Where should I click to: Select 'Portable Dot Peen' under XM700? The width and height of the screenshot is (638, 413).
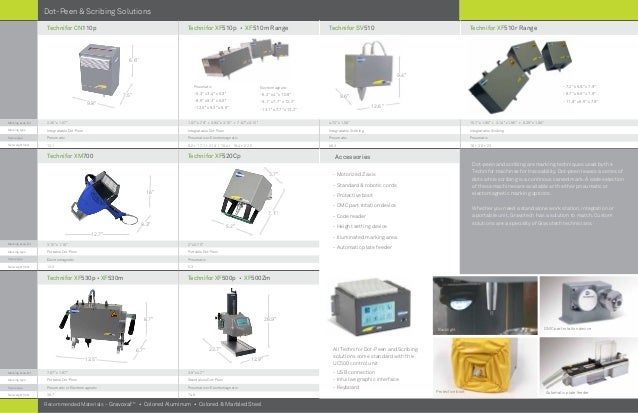tap(62, 252)
